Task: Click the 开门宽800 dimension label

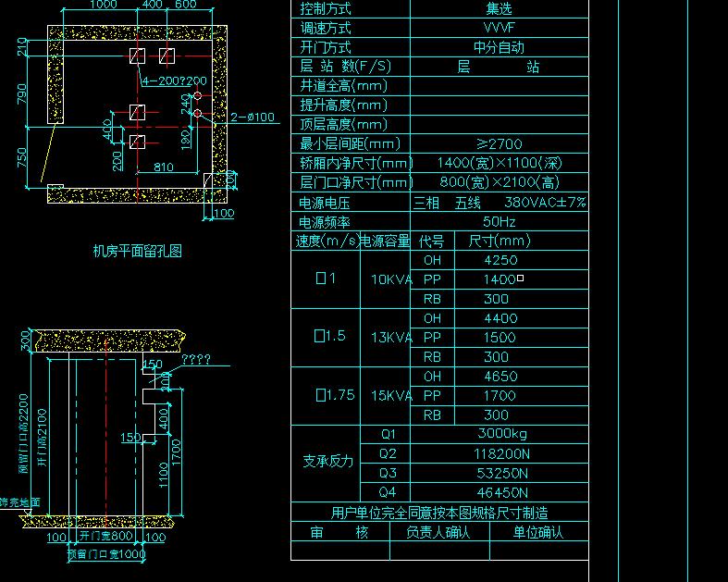Action: pos(105,536)
